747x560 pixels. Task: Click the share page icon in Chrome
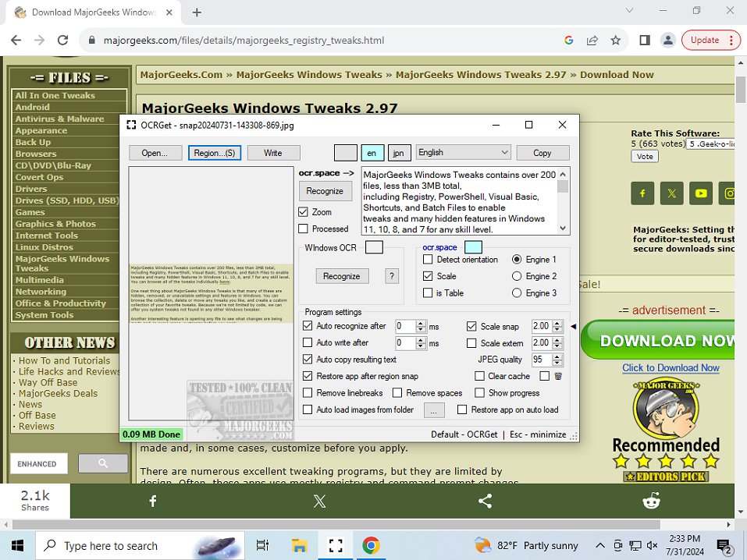tap(592, 41)
